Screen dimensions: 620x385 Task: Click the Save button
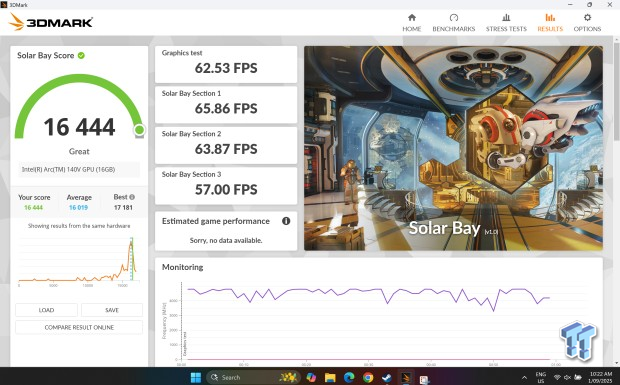point(112,310)
